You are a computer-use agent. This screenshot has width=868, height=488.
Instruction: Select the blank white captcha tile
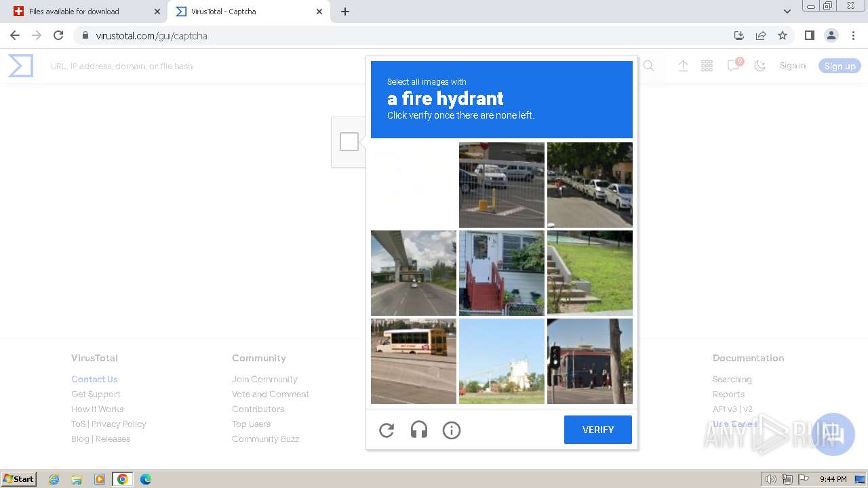(x=414, y=185)
